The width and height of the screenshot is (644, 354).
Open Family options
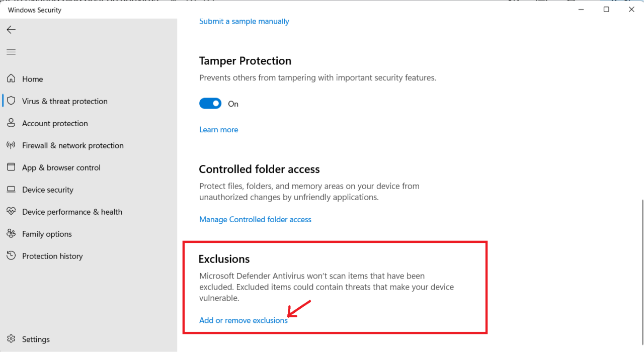point(47,233)
